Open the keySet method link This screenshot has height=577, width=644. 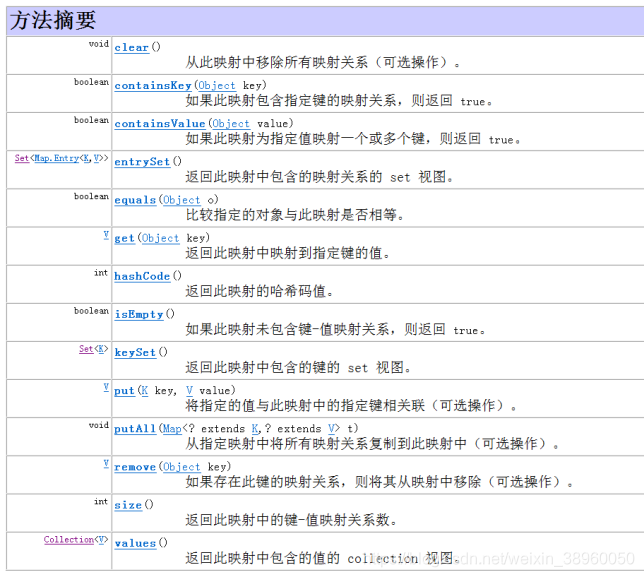(135, 352)
